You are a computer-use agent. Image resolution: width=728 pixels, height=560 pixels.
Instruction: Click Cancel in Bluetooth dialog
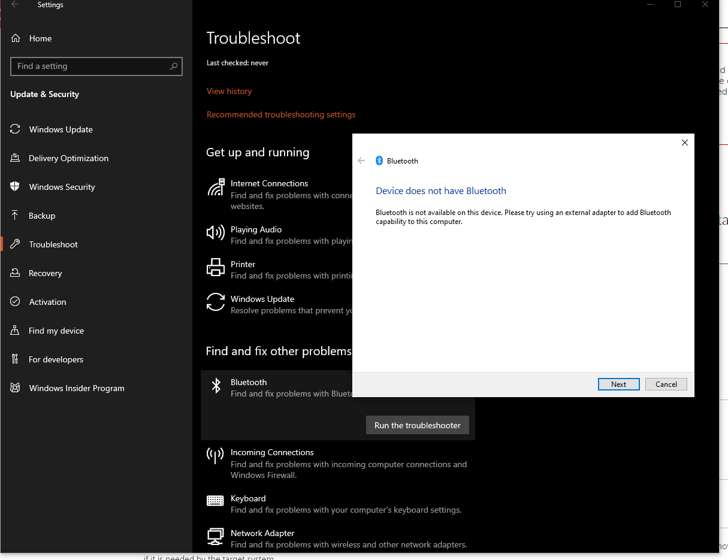click(666, 385)
